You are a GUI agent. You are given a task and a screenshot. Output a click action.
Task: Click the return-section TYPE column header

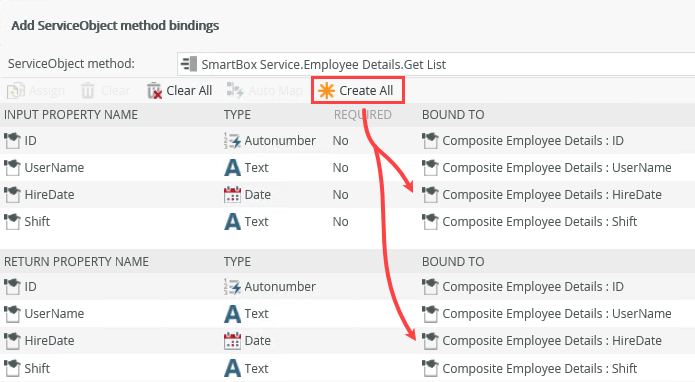237,261
